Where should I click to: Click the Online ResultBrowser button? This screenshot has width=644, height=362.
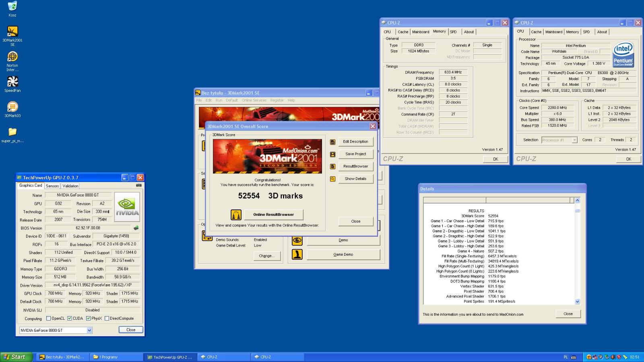(274, 215)
